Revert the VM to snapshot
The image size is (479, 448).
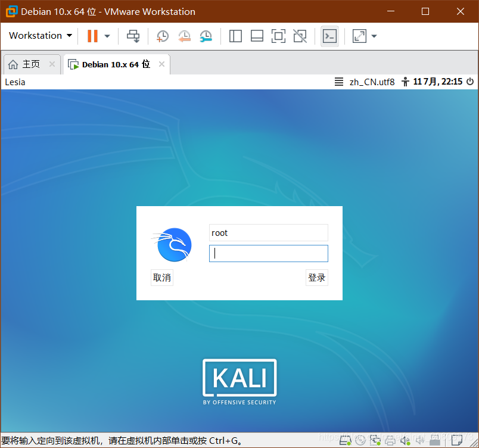[x=184, y=36]
